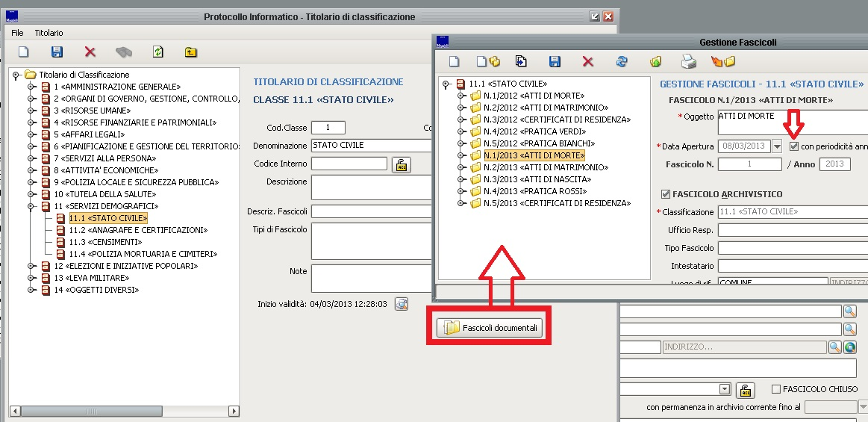This screenshot has height=422, width=868.
Task: Expand the N.4/2013 «PRATICA ROSSI» folder node
Action: [x=462, y=191]
